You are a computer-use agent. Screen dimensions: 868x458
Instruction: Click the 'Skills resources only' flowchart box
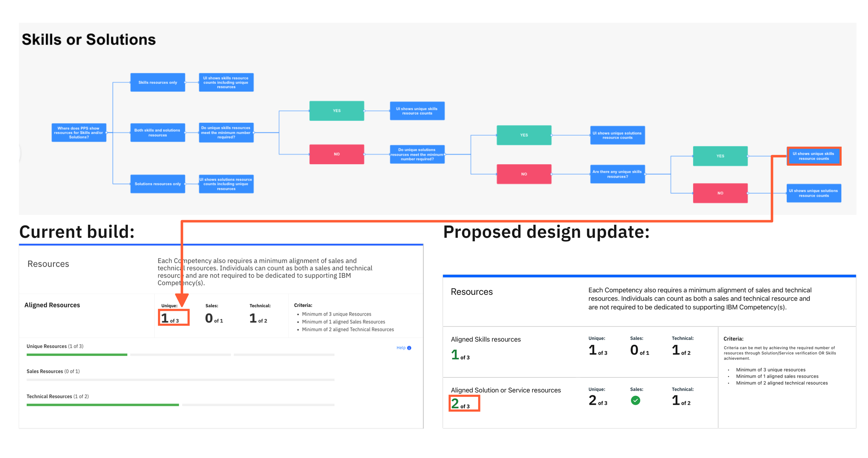[158, 82]
